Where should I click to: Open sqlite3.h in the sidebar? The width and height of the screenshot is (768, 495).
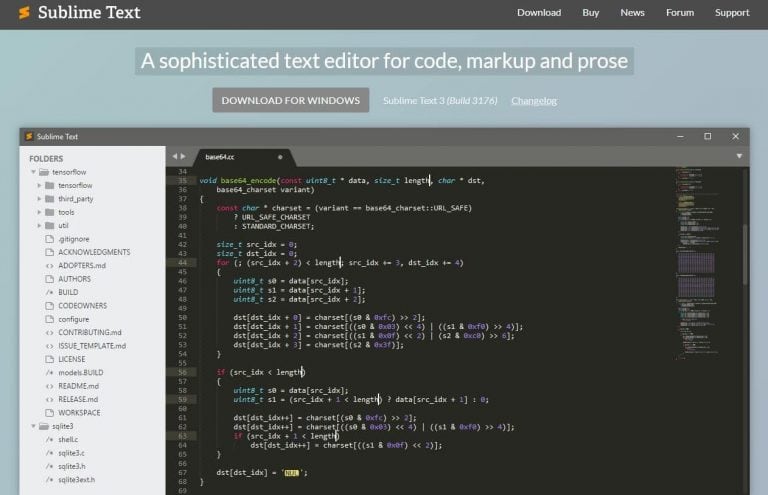coord(72,467)
